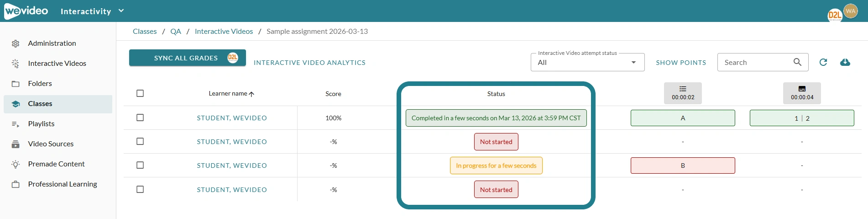Click the first Not started status badge
The width and height of the screenshot is (868, 219).
pyautogui.click(x=496, y=142)
